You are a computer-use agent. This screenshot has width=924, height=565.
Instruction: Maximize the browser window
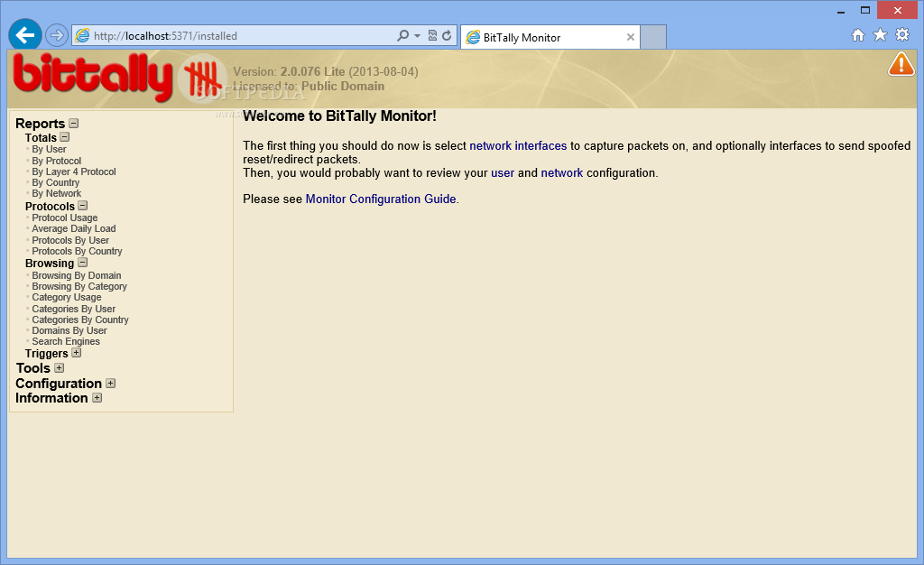pos(865,11)
